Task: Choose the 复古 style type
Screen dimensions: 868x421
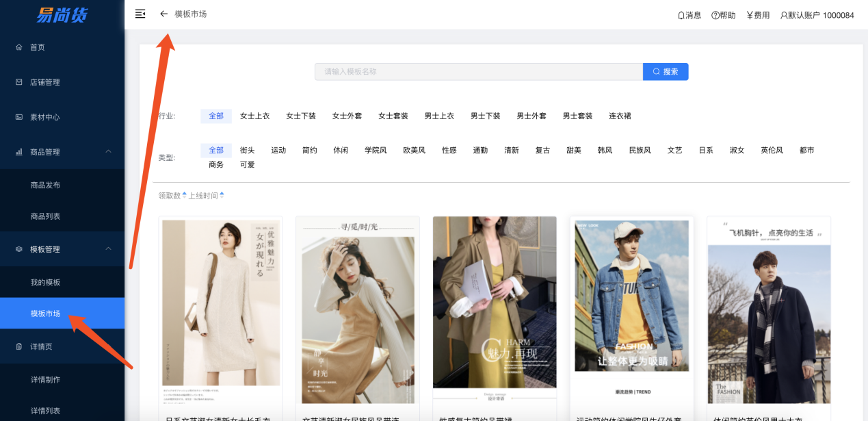Action: pos(542,151)
